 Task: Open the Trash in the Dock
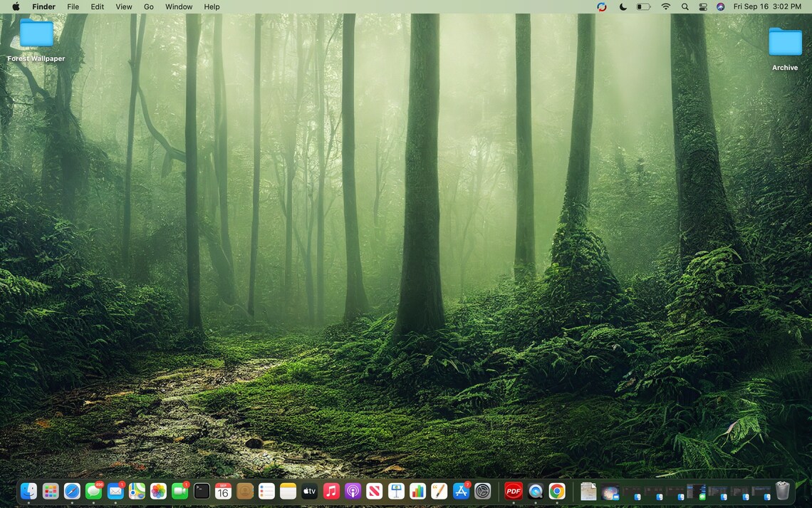point(781,490)
